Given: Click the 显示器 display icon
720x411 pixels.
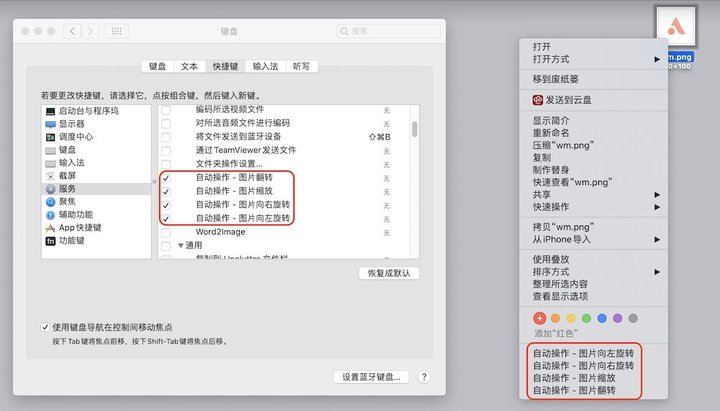Looking at the screenshot, I should (x=51, y=124).
